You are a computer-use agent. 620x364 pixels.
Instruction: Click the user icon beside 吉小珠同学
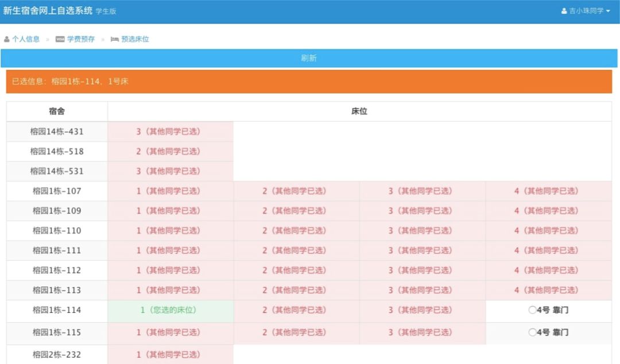(x=564, y=11)
